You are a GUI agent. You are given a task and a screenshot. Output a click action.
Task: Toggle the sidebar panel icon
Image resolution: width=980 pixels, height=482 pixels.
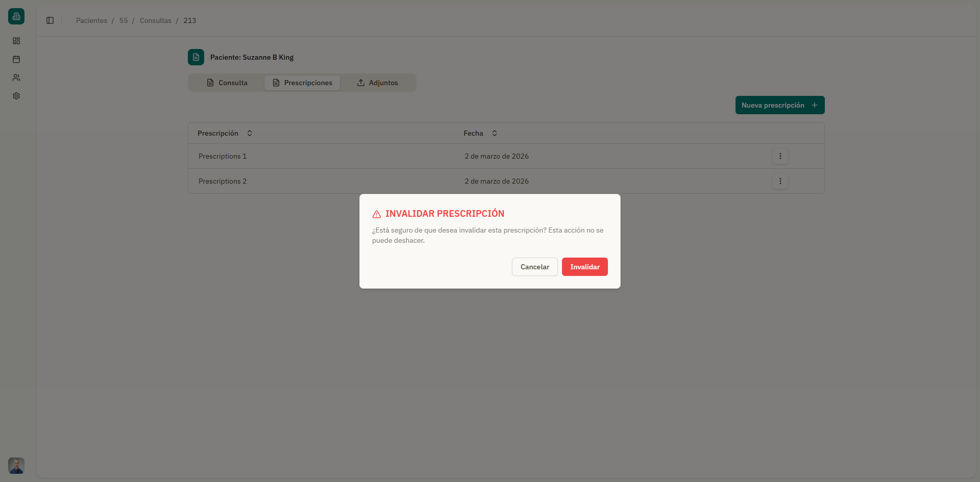point(50,20)
